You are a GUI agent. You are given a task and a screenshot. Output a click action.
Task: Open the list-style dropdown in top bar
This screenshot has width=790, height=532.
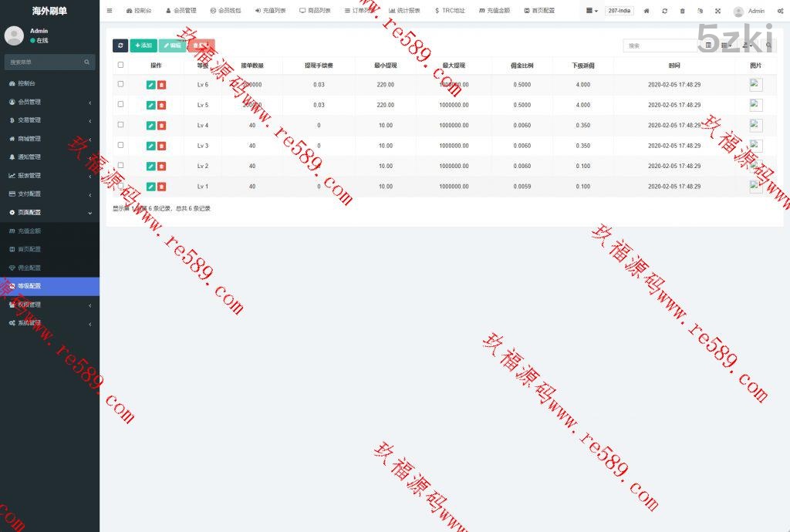tap(592, 11)
